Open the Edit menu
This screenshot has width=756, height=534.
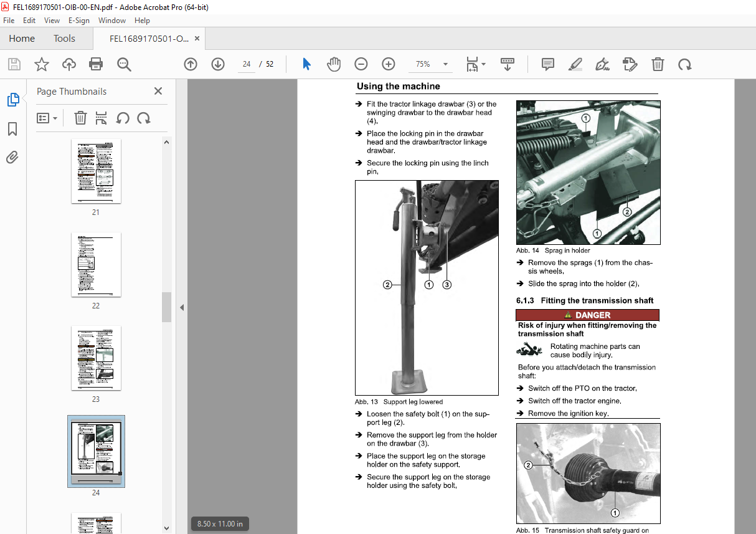pyautogui.click(x=29, y=21)
